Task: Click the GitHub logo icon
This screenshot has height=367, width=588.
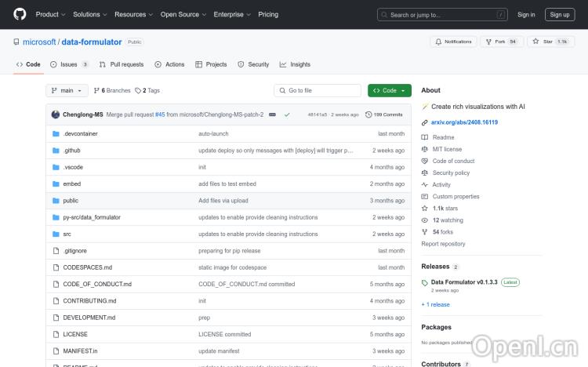Action: coord(20,14)
